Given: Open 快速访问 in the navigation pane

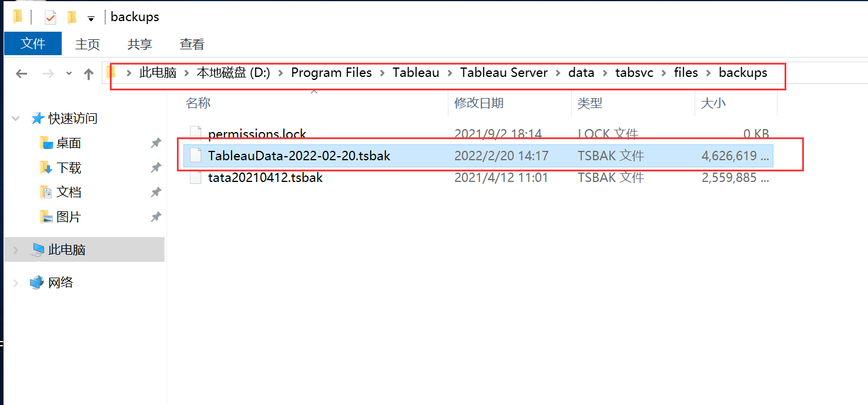Looking at the screenshot, I should pos(73,119).
